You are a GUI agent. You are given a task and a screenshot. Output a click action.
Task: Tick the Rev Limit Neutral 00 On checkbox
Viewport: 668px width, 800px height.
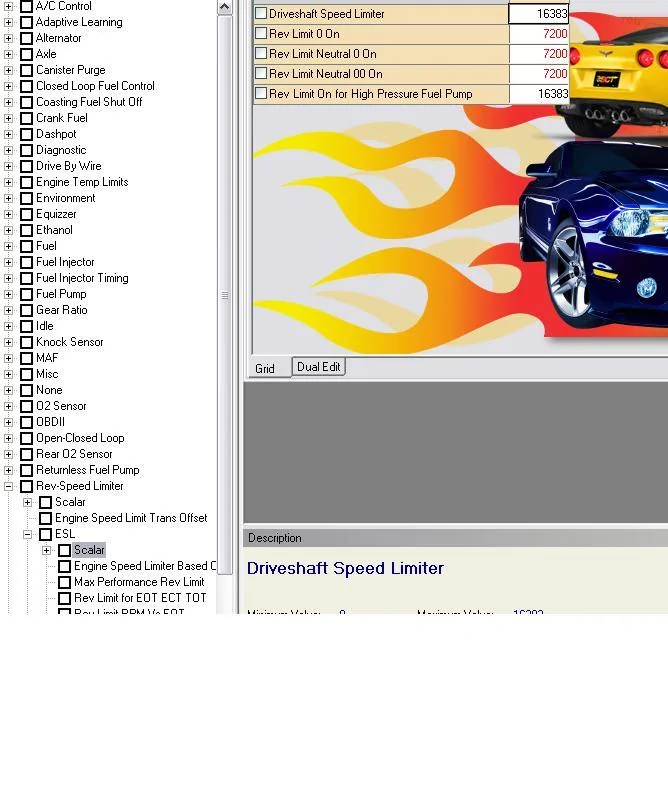coord(261,73)
